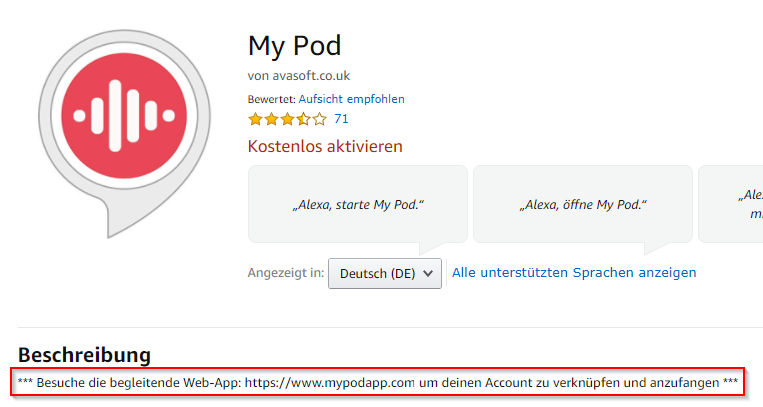Open the 71 reviews count link
Viewport: 763px width, 407px height.
tap(341, 119)
